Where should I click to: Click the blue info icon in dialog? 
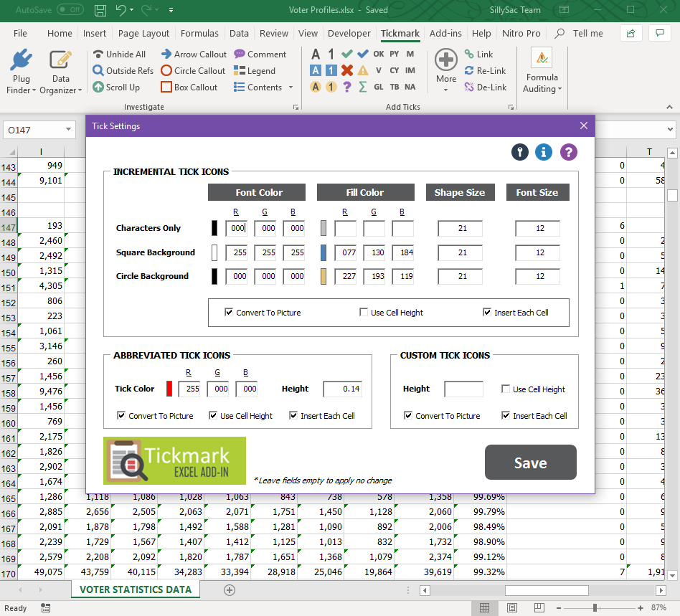544,152
